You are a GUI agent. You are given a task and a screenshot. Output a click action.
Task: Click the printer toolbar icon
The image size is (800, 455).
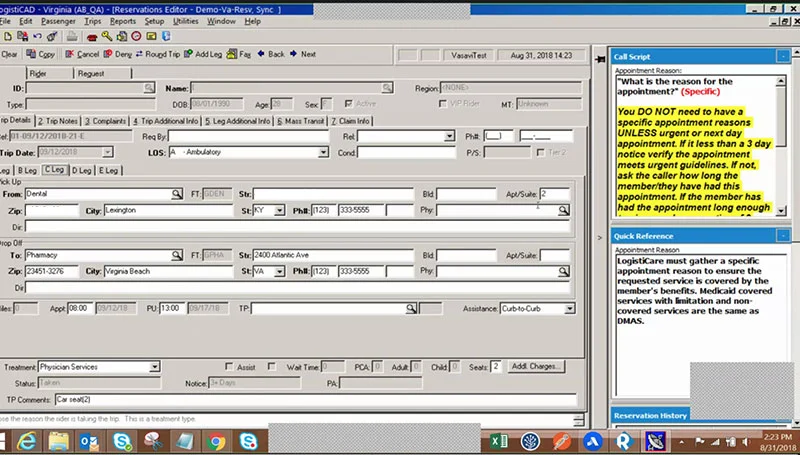tap(72, 36)
